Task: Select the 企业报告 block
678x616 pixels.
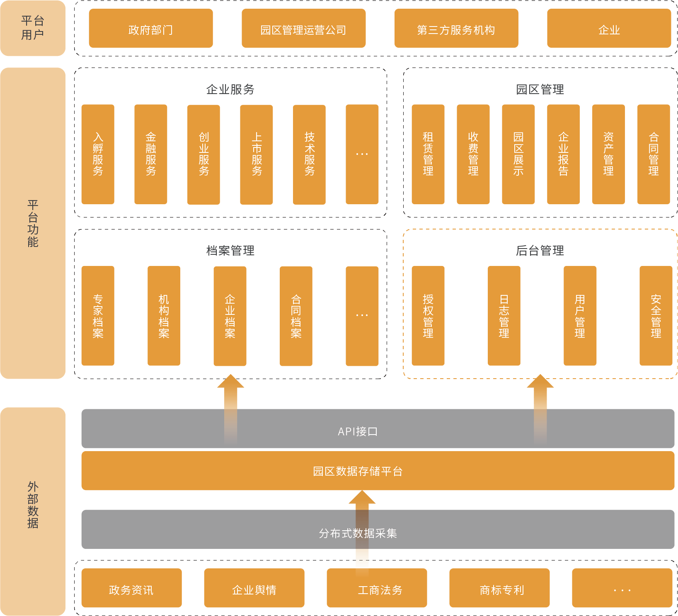Action: [x=563, y=154]
